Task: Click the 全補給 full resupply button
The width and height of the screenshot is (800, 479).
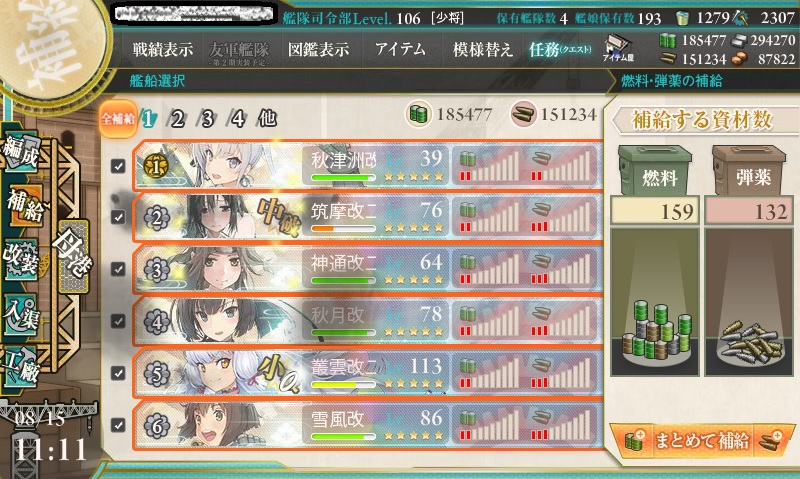Action: (118, 119)
